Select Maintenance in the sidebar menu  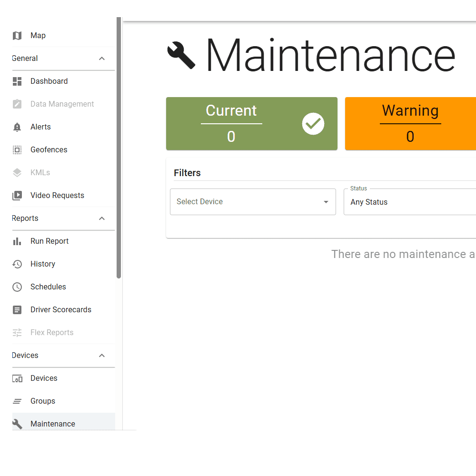52,424
